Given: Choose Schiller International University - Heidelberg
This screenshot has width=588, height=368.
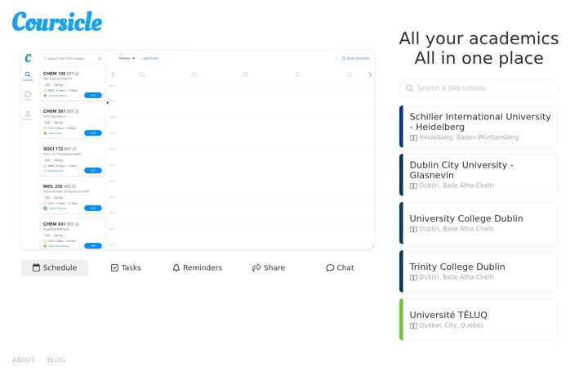Looking at the screenshot, I should coord(479,127).
